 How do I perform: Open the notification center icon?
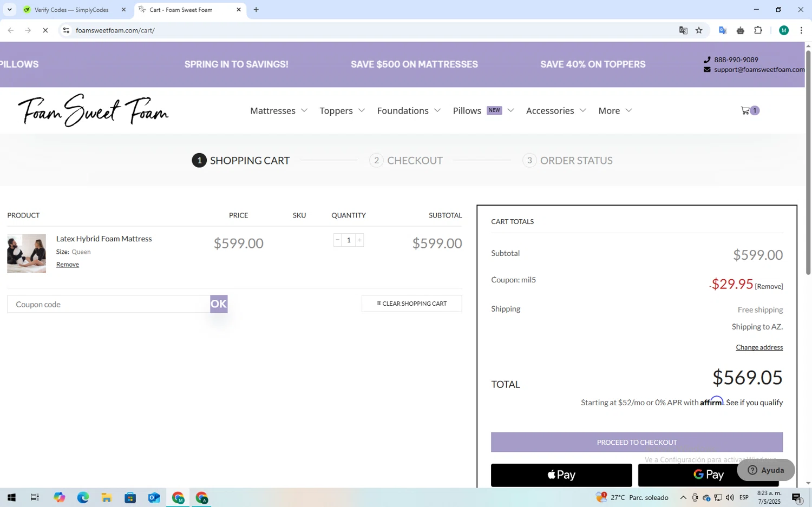click(797, 498)
